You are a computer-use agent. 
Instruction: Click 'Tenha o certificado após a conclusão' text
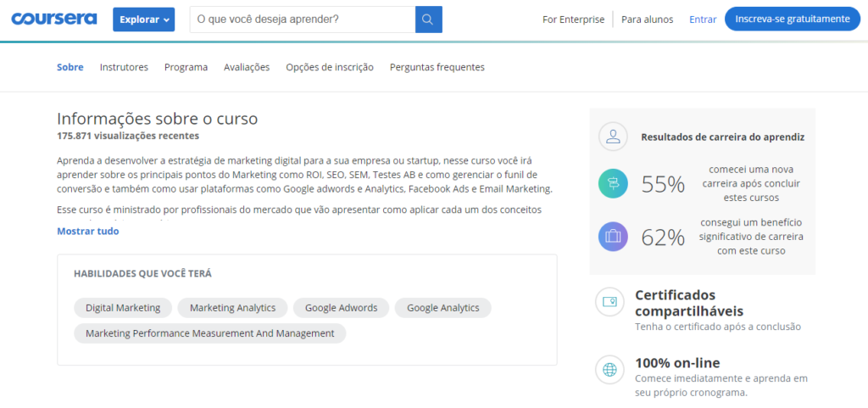(x=718, y=327)
